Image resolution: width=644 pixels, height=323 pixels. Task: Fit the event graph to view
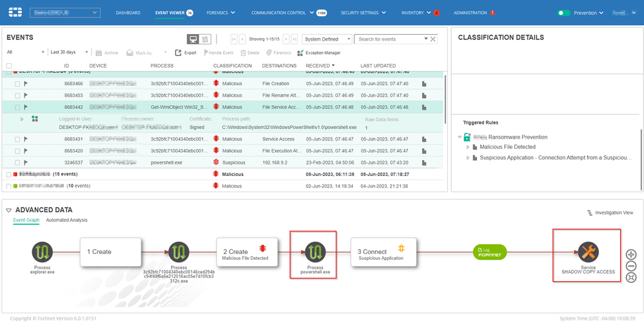coord(631,278)
